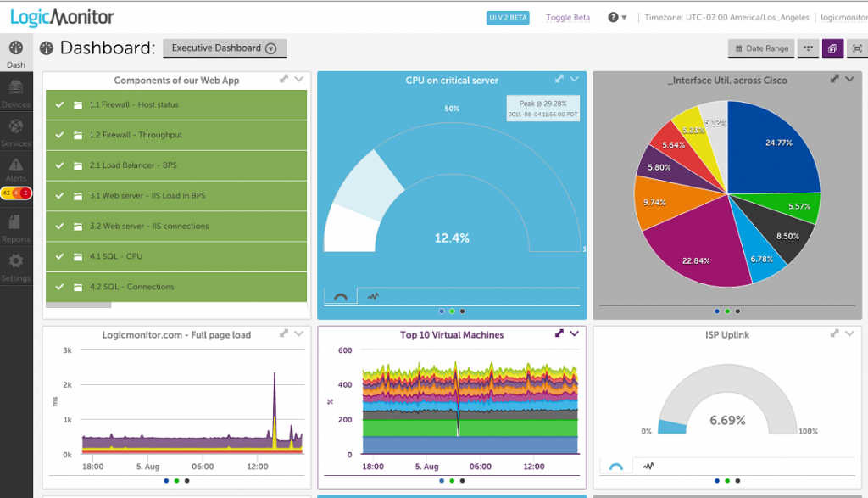Select the gauge view icon on ISP Uplink widget

point(617,465)
